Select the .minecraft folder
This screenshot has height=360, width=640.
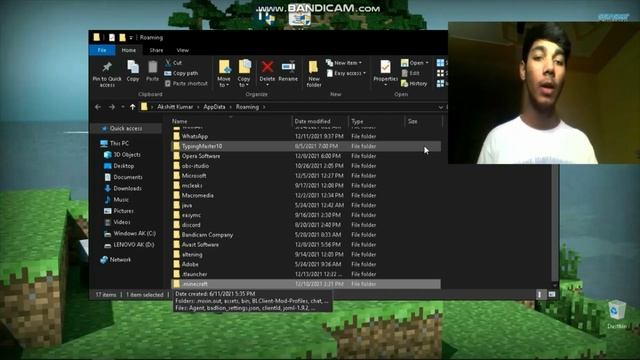tap(306, 284)
